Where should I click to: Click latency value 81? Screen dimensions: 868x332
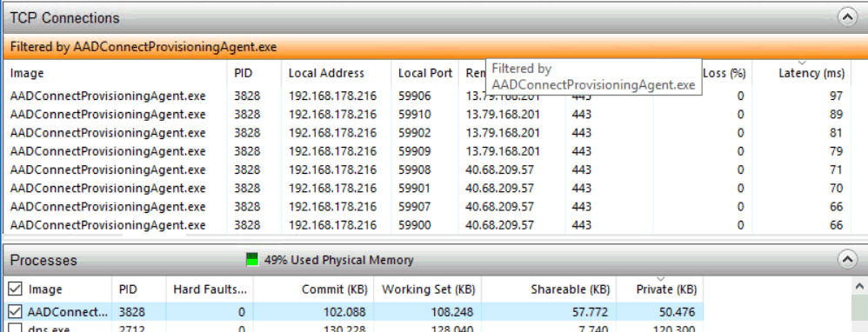pos(836,133)
